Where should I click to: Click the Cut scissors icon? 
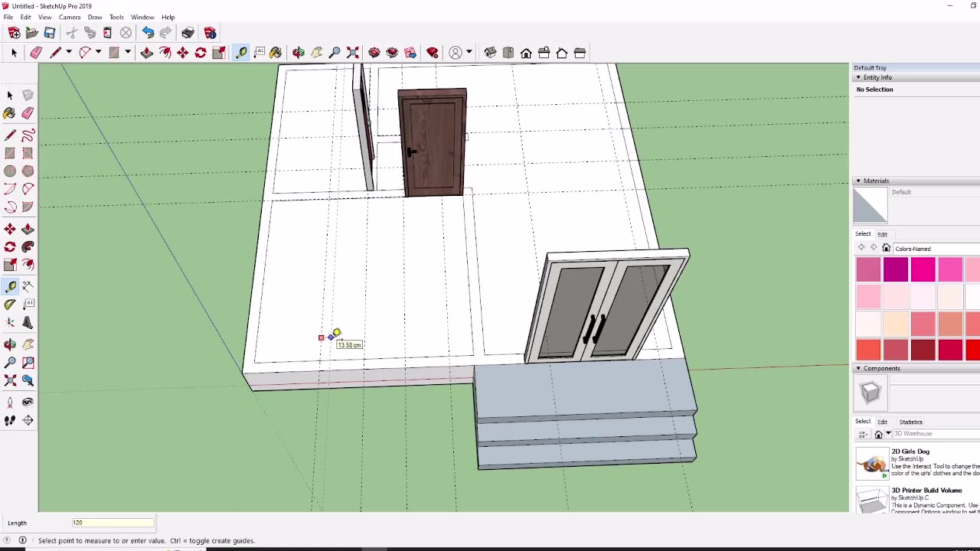[x=72, y=33]
